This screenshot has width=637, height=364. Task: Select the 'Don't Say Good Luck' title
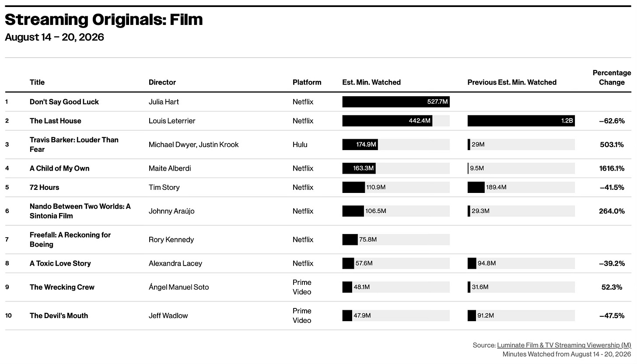pyautogui.click(x=64, y=102)
